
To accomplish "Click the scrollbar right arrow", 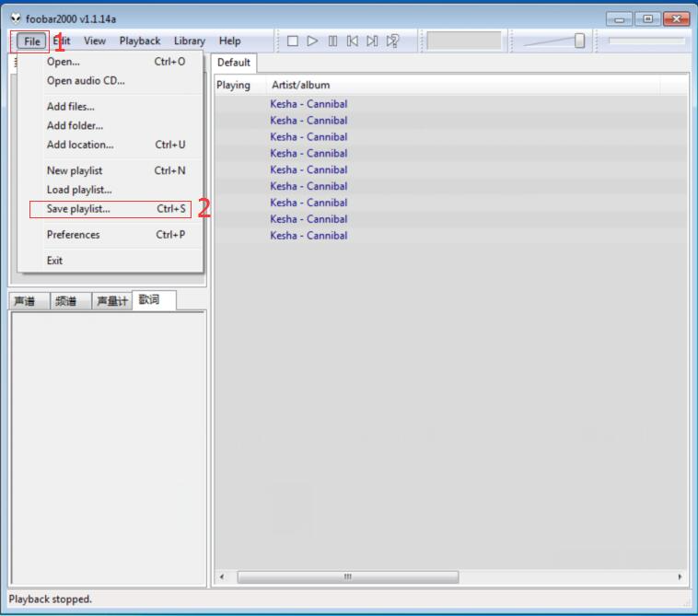I will (x=680, y=576).
